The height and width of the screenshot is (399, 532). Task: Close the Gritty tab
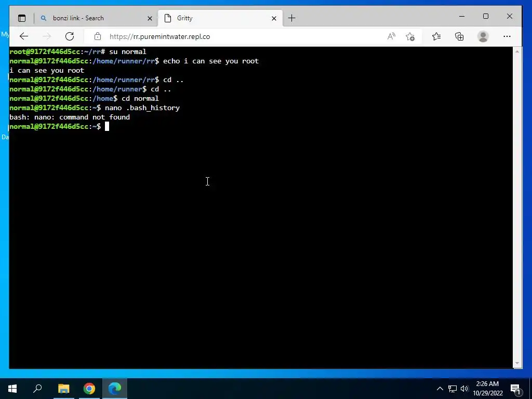tap(274, 18)
